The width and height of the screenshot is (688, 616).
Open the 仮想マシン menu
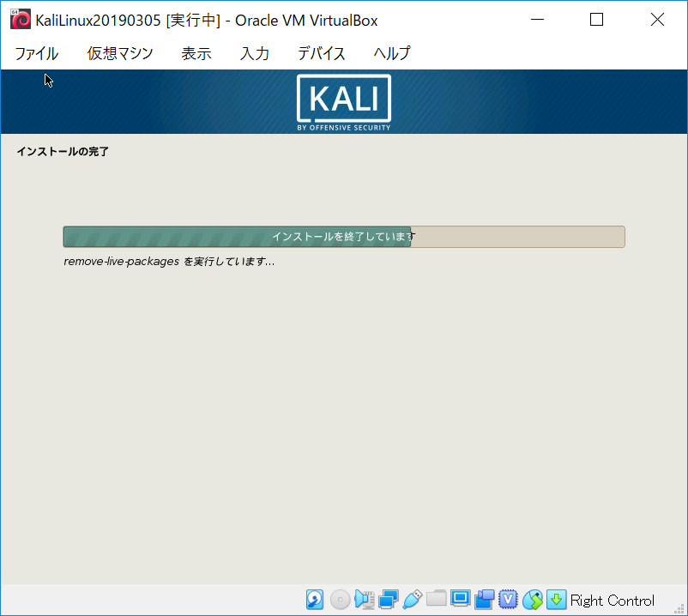click(x=120, y=53)
